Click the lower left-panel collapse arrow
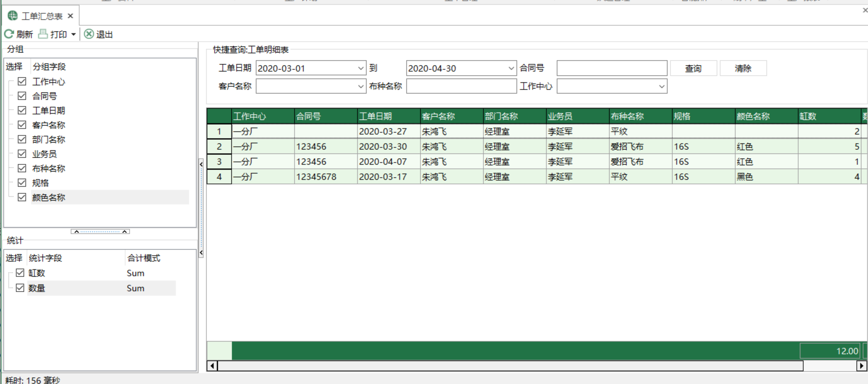The height and width of the screenshot is (384, 868). pyautogui.click(x=201, y=253)
